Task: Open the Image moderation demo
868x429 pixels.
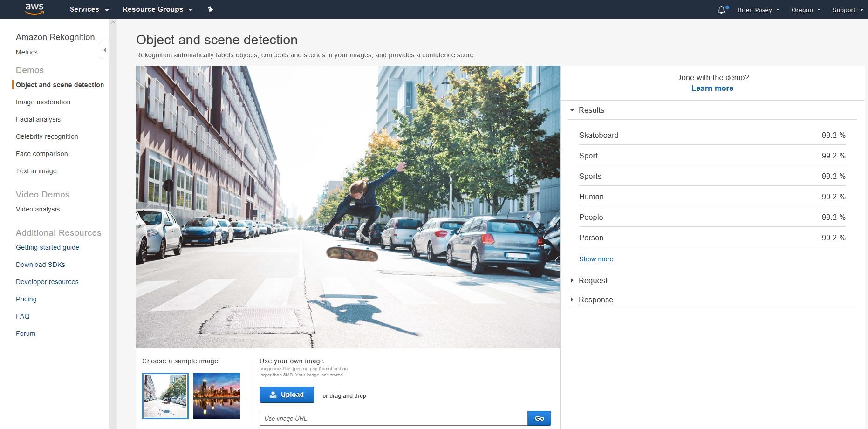Action: pos(43,102)
